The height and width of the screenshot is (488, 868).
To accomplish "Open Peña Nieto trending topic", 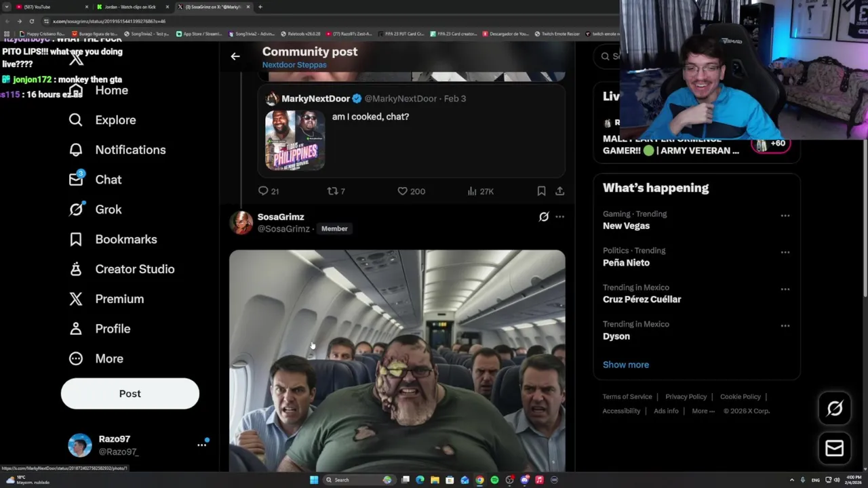I will click(x=626, y=262).
